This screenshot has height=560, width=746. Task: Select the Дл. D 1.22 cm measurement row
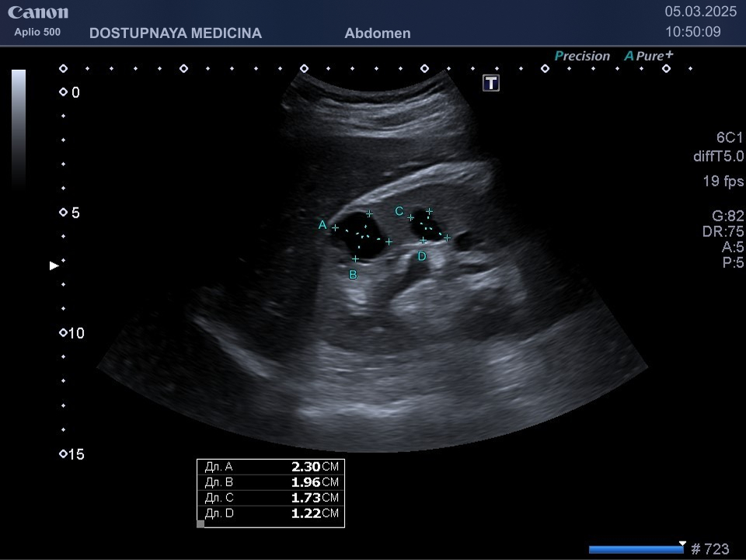tap(270, 513)
